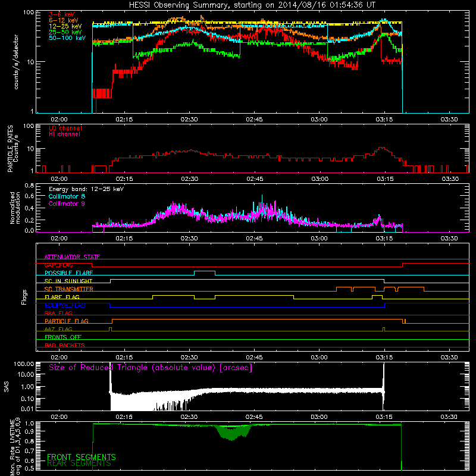Click the counts/s/detector axis label

coord(16,62)
